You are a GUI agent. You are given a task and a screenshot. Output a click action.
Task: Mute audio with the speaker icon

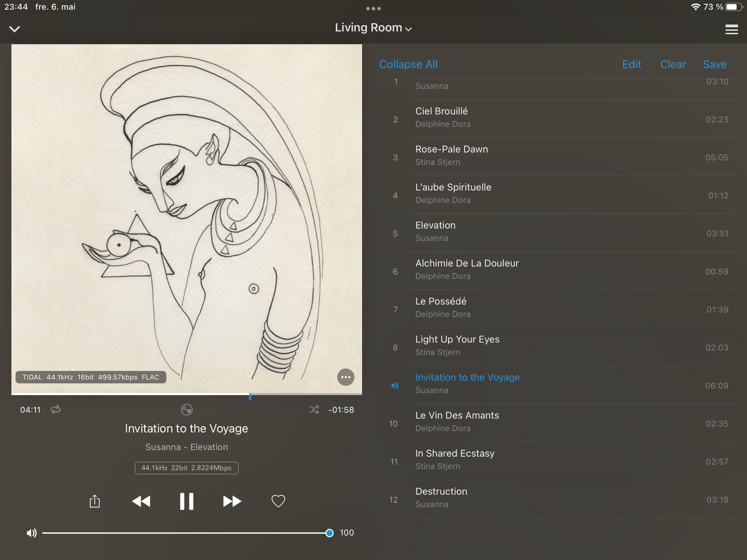32,533
